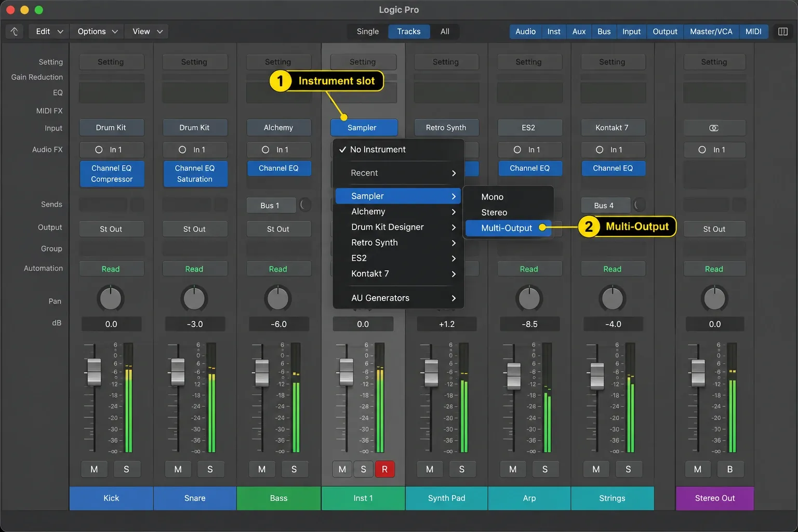Click the Arp volume fader
The width and height of the screenshot is (798, 532).
[x=514, y=376]
